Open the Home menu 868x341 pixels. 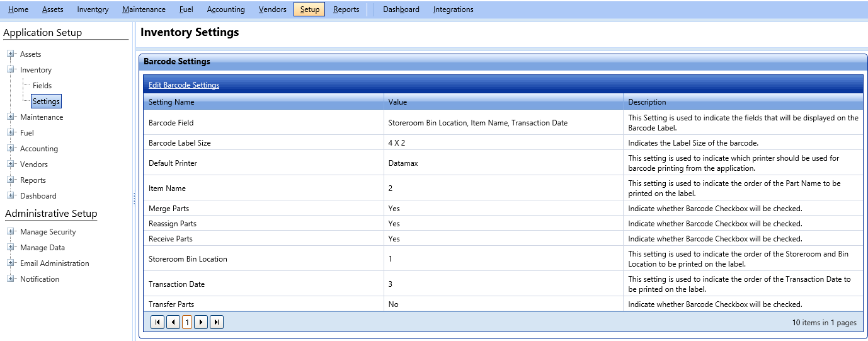point(18,9)
